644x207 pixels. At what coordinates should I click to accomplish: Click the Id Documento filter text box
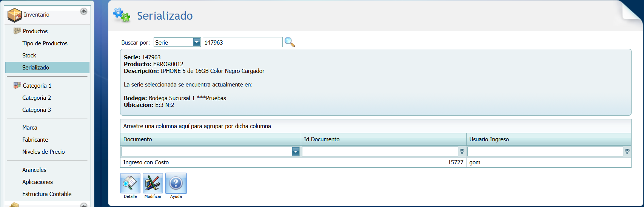(x=380, y=151)
